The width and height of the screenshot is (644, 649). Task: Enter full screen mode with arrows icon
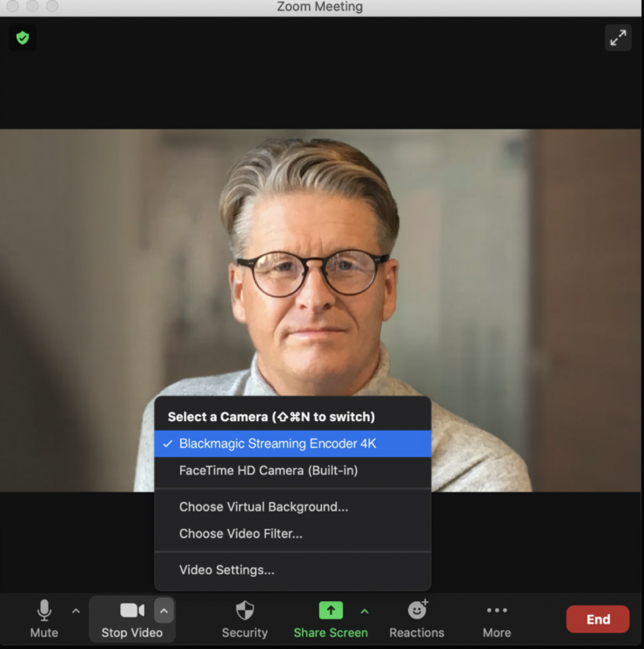[618, 37]
